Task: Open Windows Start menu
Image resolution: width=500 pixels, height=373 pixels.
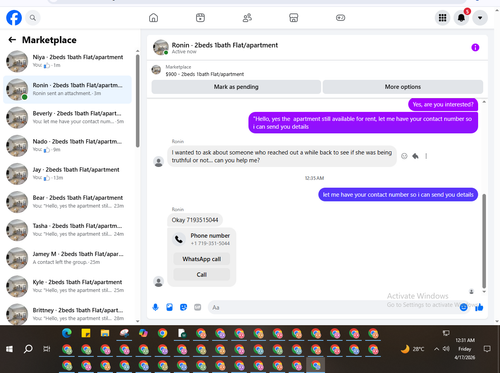Action: [x=9, y=349]
